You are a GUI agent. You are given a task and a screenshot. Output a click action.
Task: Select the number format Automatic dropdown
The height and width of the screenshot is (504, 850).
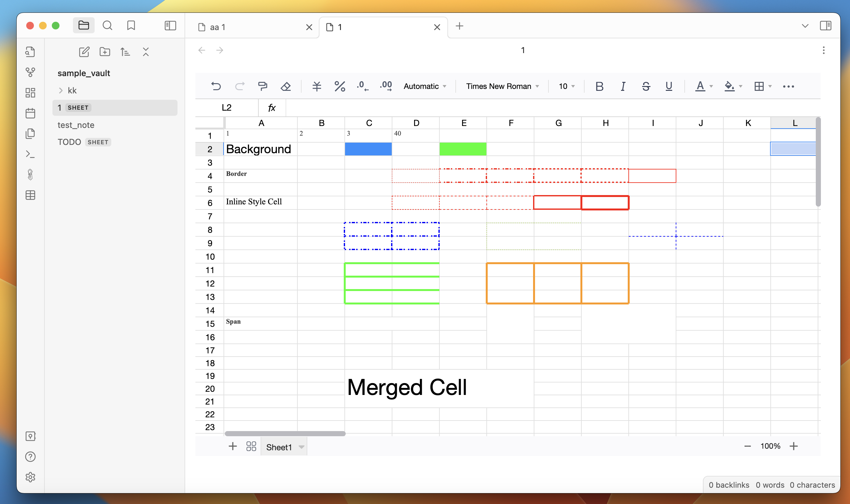(x=423, y=86)
